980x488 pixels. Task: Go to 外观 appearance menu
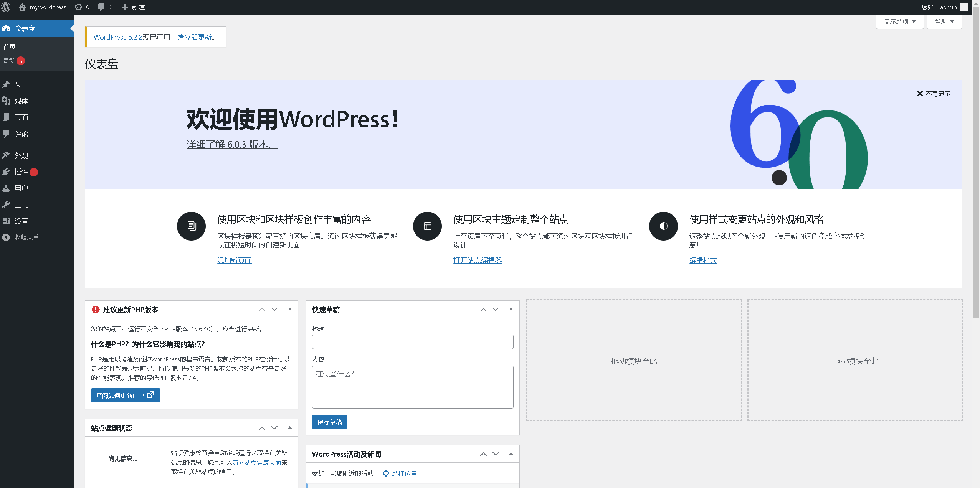pos(21,156)
